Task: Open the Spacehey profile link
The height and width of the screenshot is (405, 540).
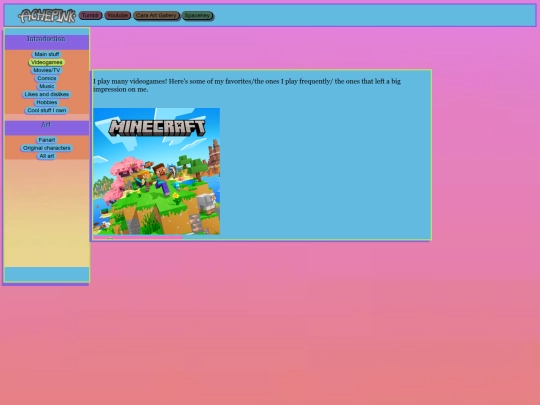Action: [197, 15]
